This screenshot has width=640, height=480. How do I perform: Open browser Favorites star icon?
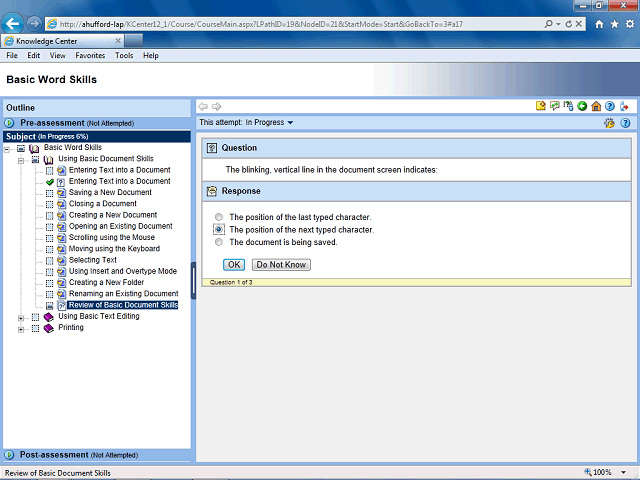[614, 24]
